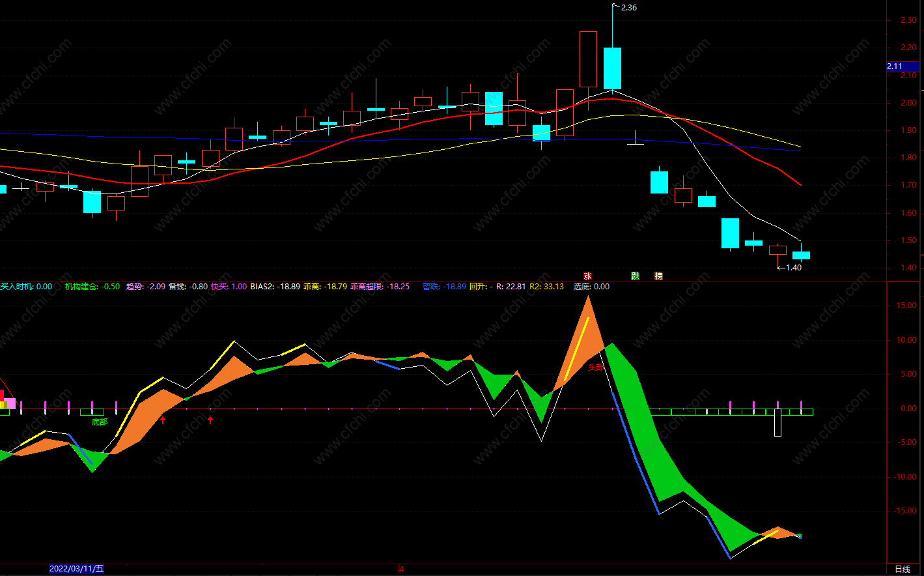Image resolution: width=924 pixels, height=576 pixels.
Task: Click the 选底: 0.00 indicator value
Action: coord(591,287)
